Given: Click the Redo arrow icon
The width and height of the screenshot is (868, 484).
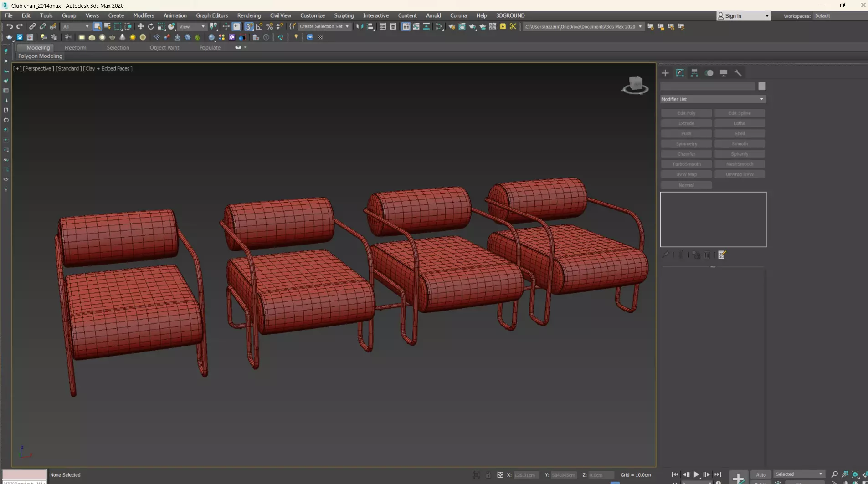Looking at the screenshot, I should (20, 26).
